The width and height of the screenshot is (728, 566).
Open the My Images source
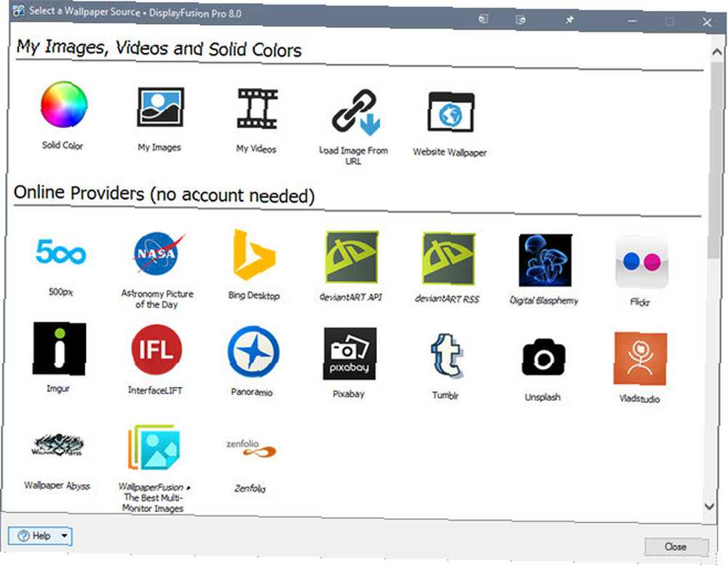click(x=161, y=107)
